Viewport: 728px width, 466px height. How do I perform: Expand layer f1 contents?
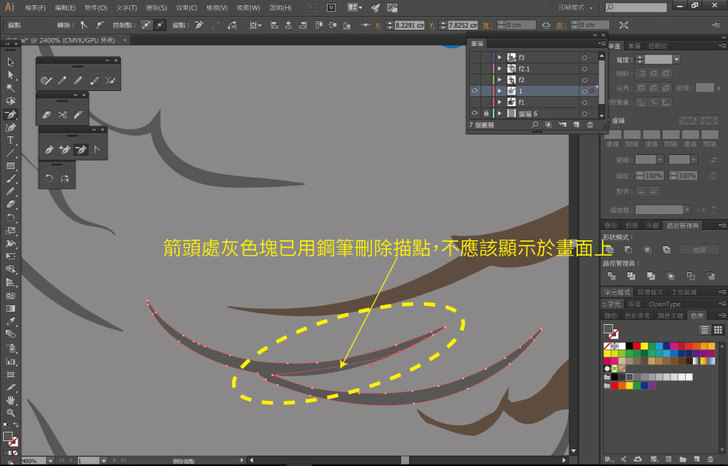point(498,102)
